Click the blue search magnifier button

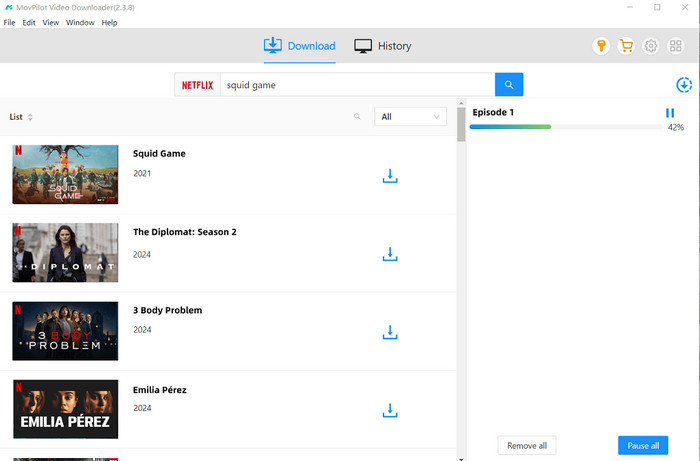509,84
